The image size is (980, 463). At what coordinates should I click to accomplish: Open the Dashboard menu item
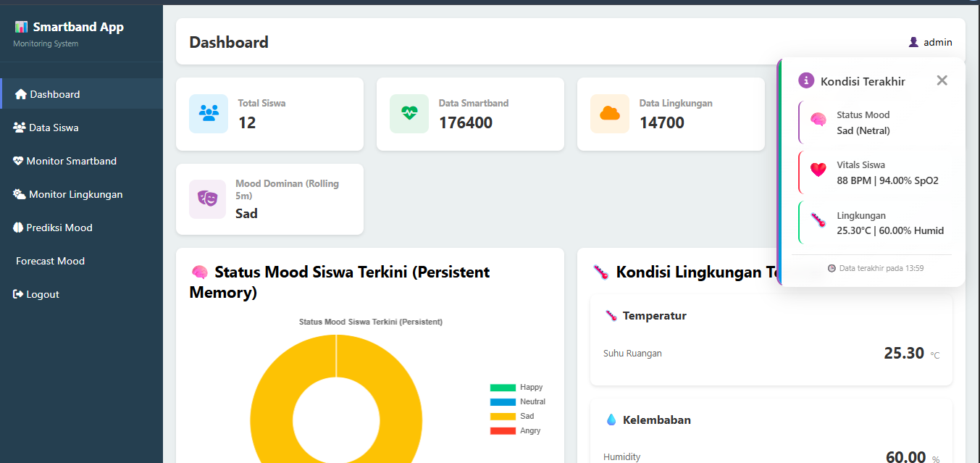click(x=82, y=94)
